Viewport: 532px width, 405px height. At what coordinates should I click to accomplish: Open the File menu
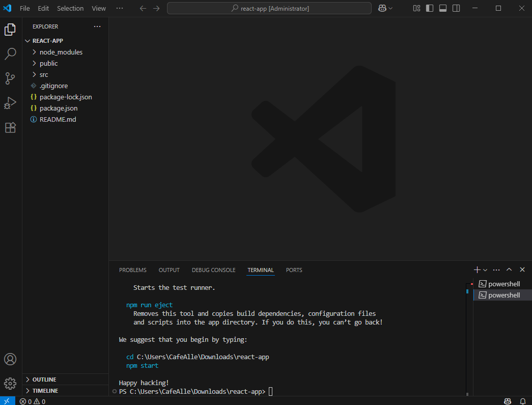coord(25,9)
